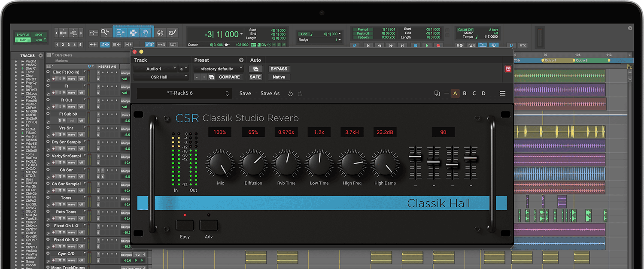Select the Grabber hand tool
The image size is (644, 269).
(x=146, y=33)
